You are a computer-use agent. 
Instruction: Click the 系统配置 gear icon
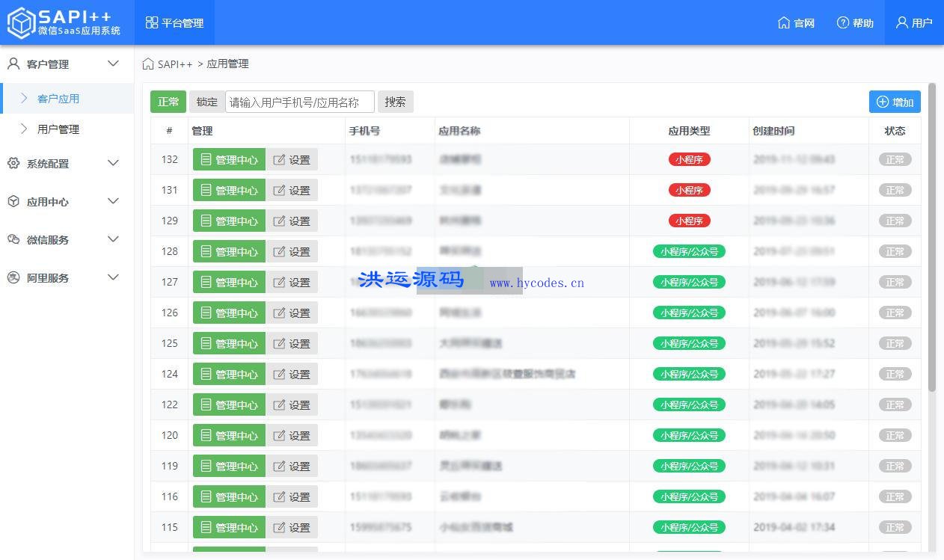pyautogui.click(x=13, y=163)
